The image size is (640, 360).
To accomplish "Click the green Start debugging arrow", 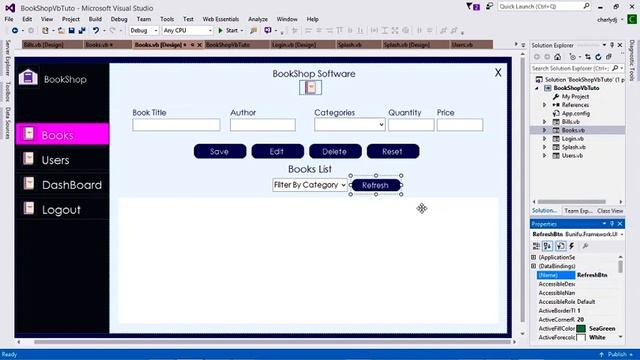I will (x=220, y=31).
